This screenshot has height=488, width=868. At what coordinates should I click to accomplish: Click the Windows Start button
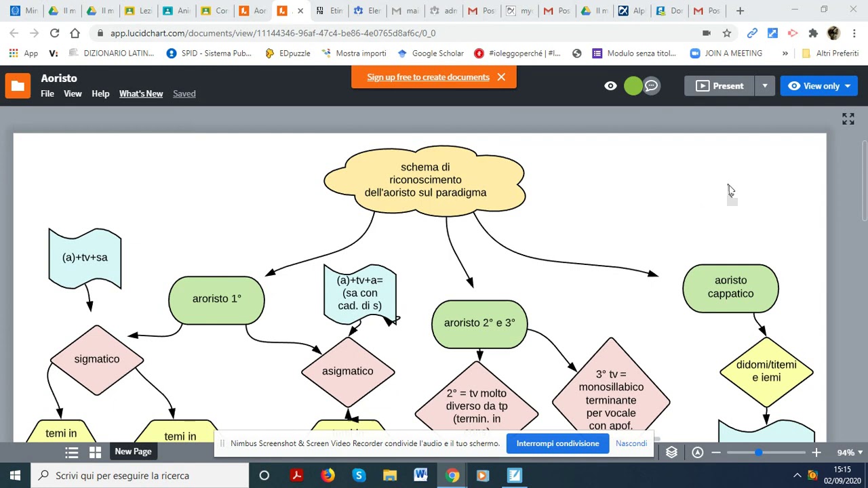coord(15,476)
